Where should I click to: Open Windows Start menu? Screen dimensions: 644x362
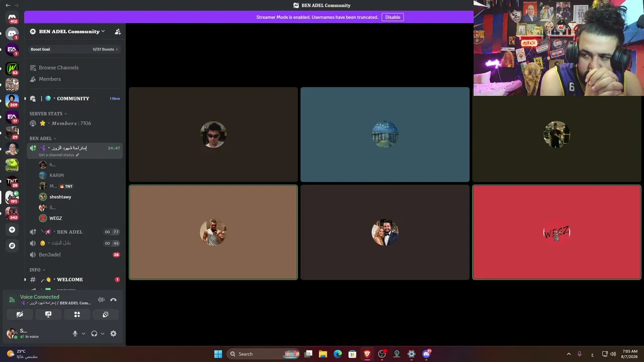[218, 354]
